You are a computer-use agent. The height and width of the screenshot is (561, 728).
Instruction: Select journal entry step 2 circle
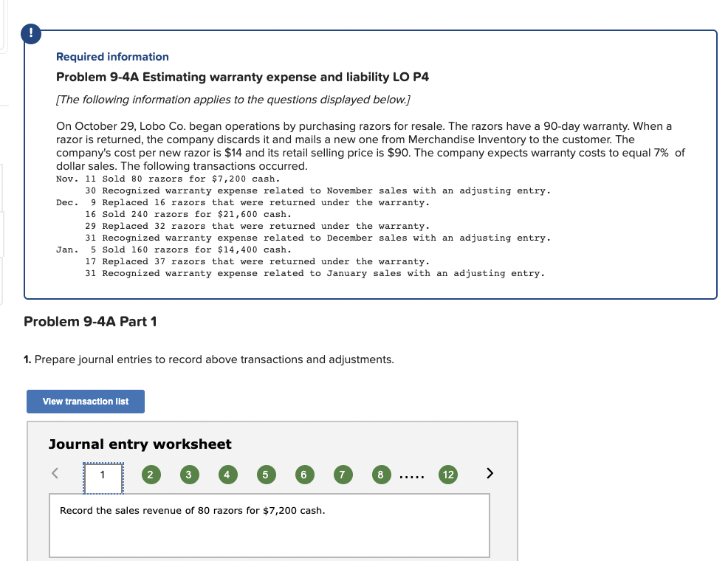(151, 475)
